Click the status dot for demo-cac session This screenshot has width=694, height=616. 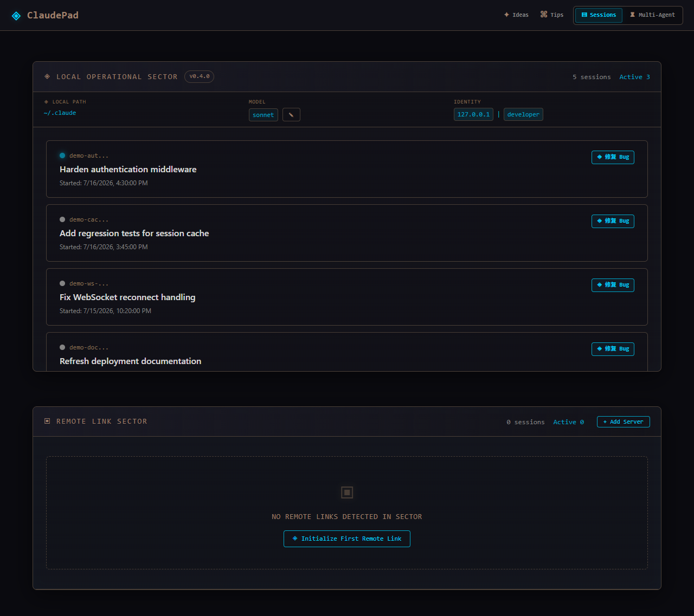coord(62,219)
